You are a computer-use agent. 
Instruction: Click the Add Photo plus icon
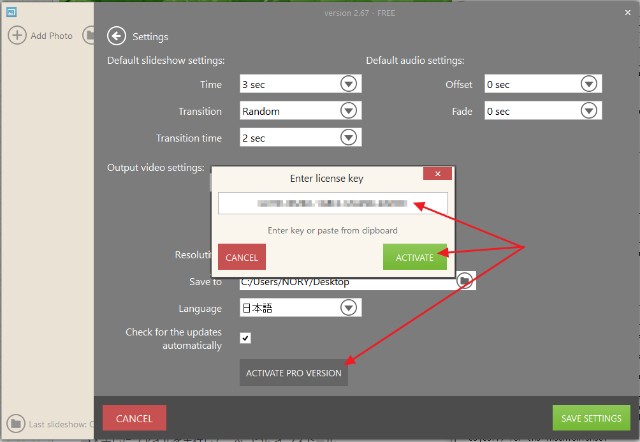point(17,36)
